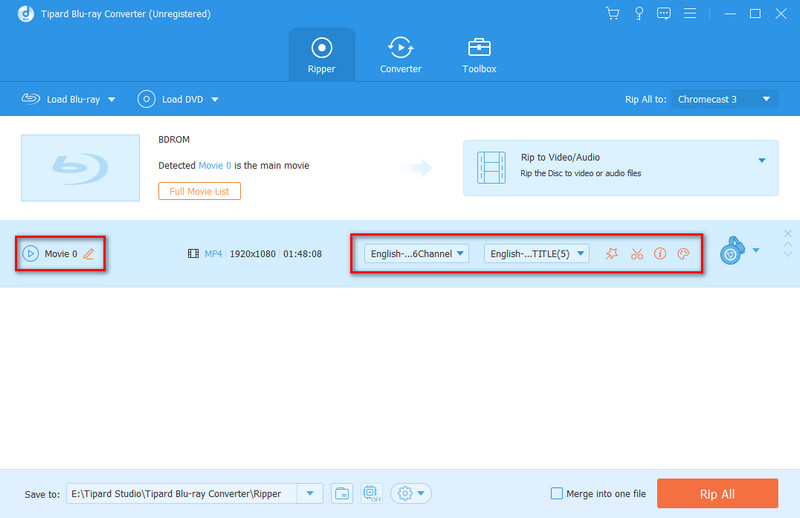Click the Tipard app logo icon
Image resolution: width=800 pixels, height=518 pixels.
(x=26, y=14)
